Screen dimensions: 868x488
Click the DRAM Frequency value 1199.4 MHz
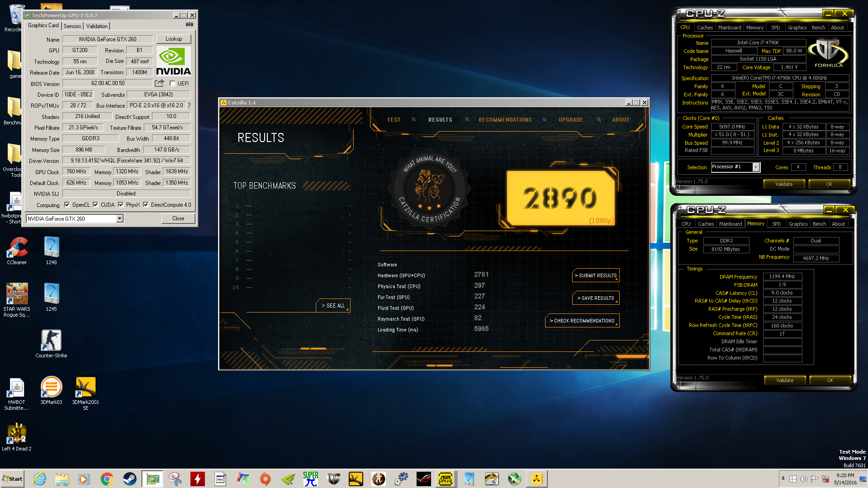782,276
